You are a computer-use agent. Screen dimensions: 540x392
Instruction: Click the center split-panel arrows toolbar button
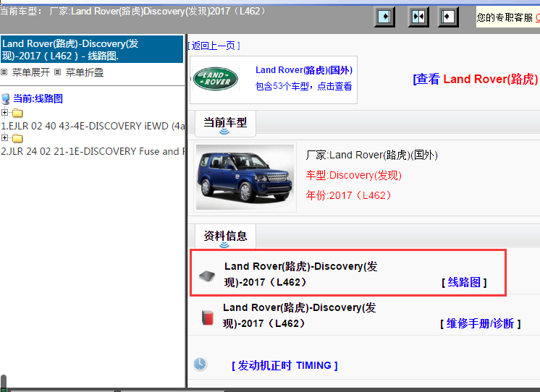point(418,17)
